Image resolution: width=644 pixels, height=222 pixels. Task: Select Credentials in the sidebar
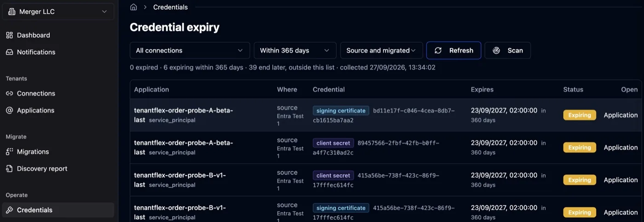point(58,210)
